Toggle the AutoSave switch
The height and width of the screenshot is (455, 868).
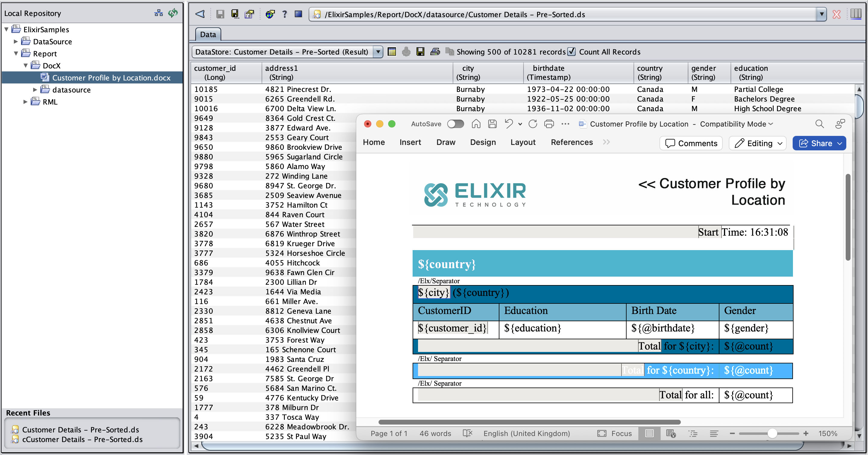point(456,124)
